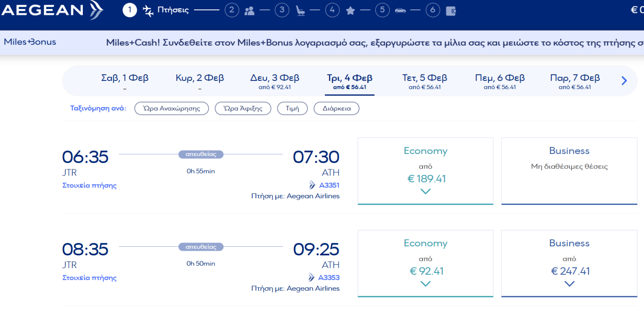The width and height of the screenshot is (644, 319).
Task: Click the star extras step icon
Action: pyautogui.click(x=350, y=11)
